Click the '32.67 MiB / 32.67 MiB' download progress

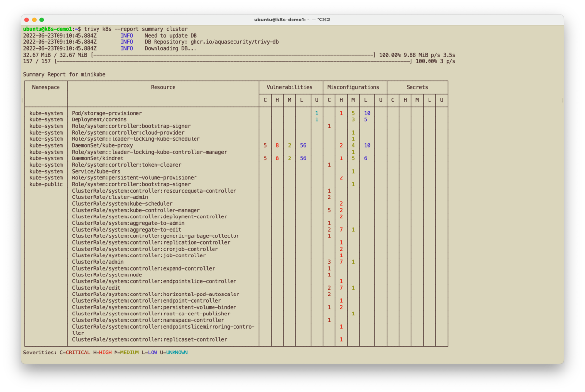pyautogui.click(x=55, y=55)
